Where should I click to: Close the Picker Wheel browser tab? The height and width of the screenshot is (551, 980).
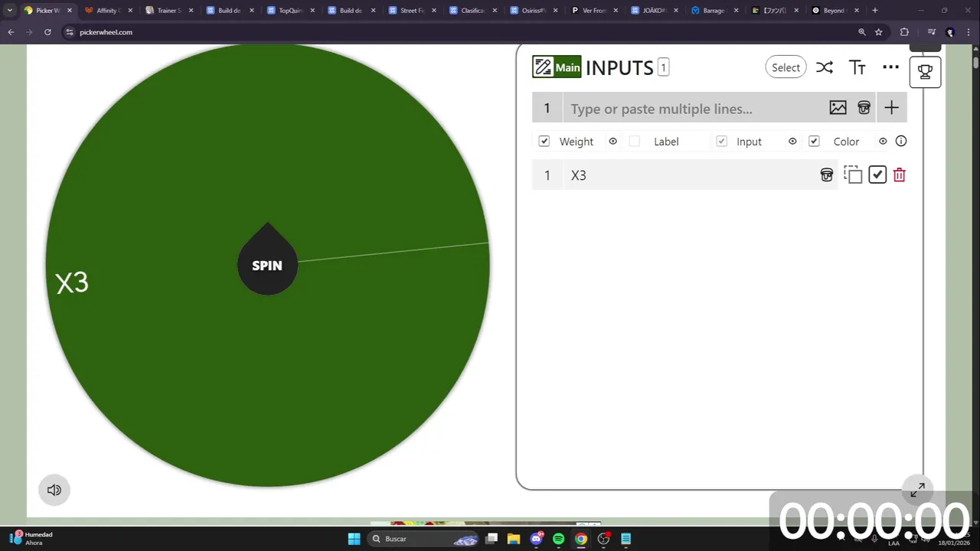click(x=69, y=11)
